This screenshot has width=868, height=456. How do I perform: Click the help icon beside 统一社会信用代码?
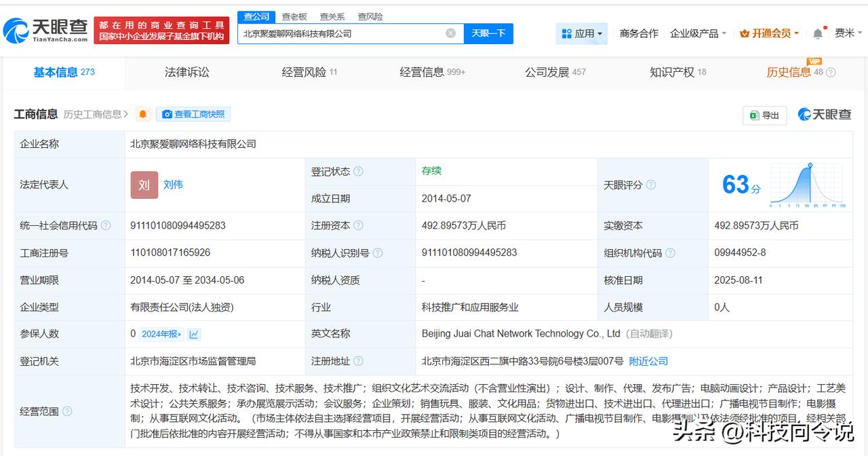[x=106, y=225]
